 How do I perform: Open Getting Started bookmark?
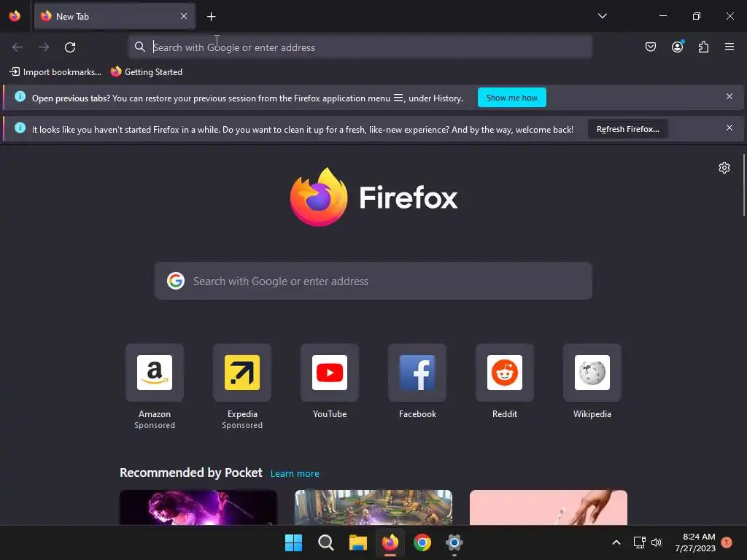click(147, 72)
